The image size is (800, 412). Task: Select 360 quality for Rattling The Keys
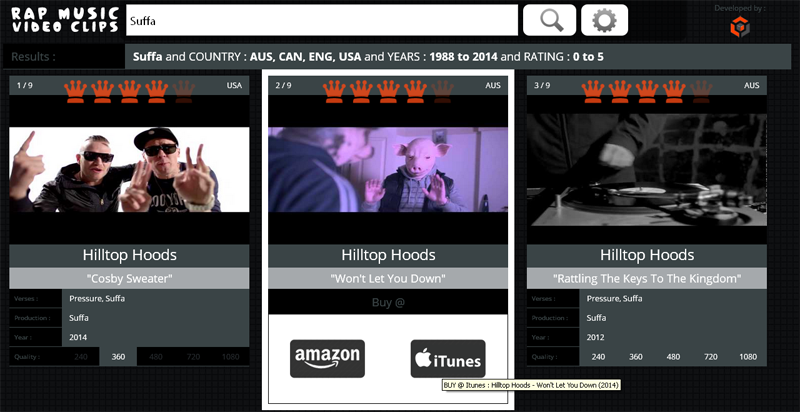click(x=636, y=357)
